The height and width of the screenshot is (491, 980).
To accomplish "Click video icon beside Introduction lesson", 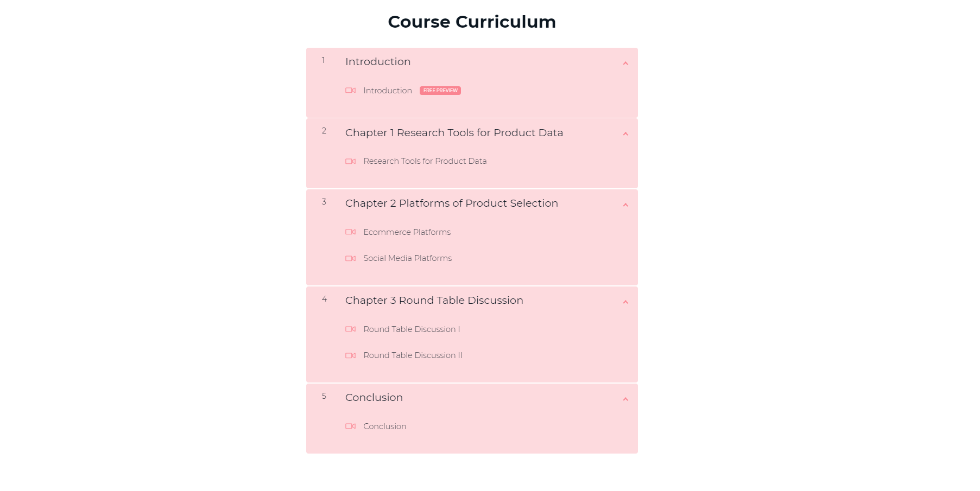I will 351,91.
